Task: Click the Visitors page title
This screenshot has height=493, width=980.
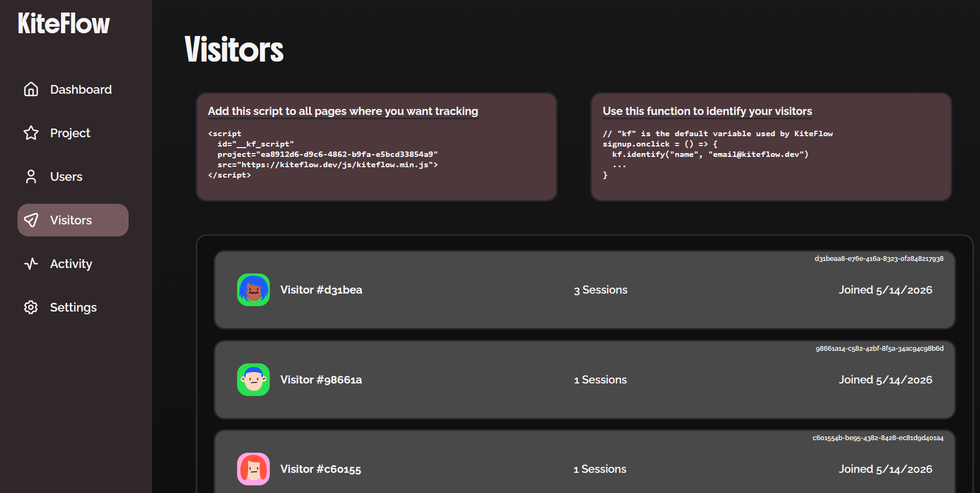Action: pyautogui.click(x=234, y=50)
